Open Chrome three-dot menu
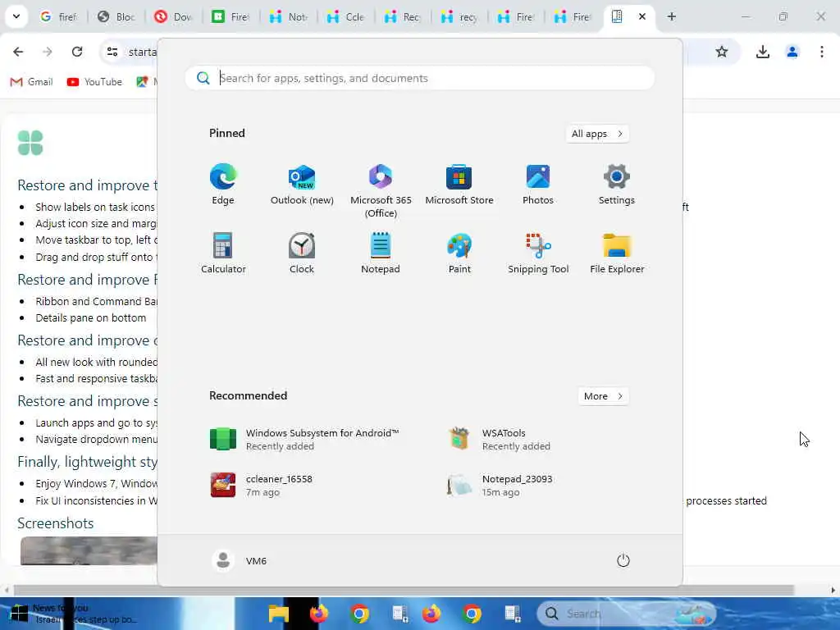 [822, 52]
